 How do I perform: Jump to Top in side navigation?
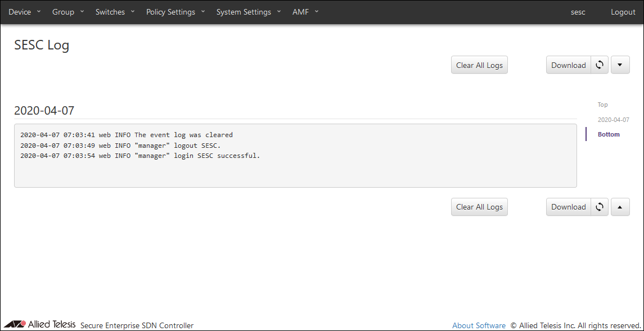click(602, 105)
